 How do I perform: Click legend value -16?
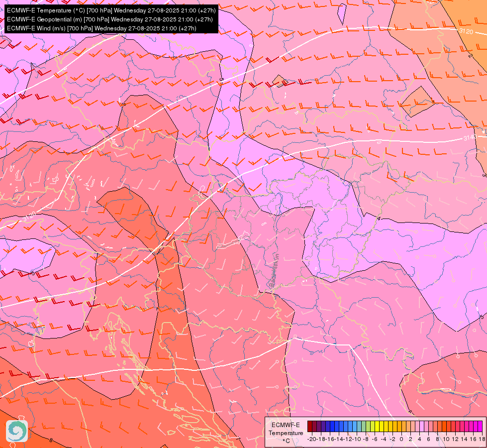pyautogui.click(x=330, y=439)
